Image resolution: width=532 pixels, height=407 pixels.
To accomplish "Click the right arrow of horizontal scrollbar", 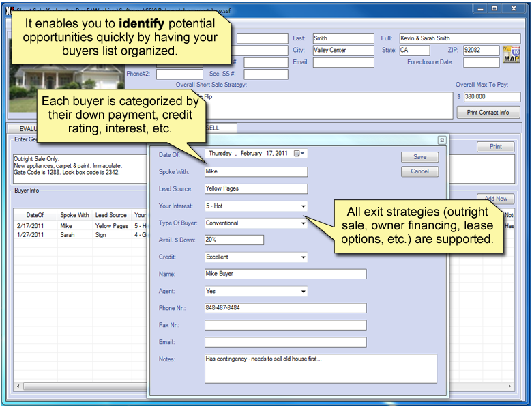I will 509,387.
